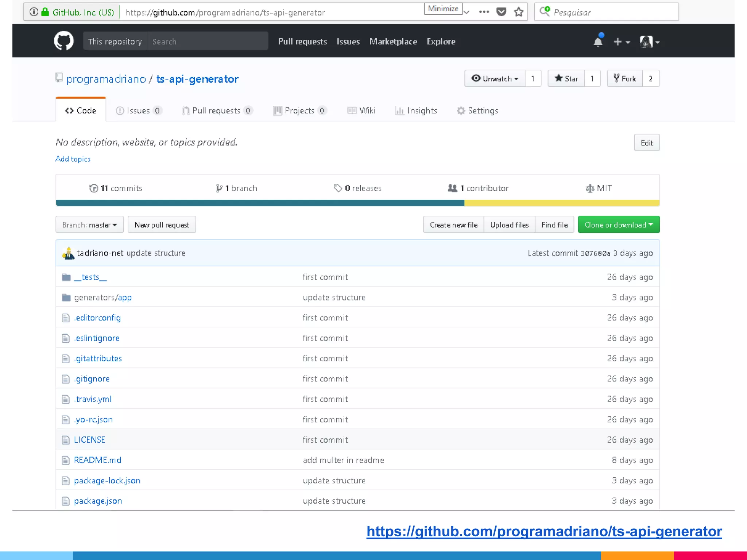
Task: Click the .editorconfig file icon
Action: pos(66,318)
